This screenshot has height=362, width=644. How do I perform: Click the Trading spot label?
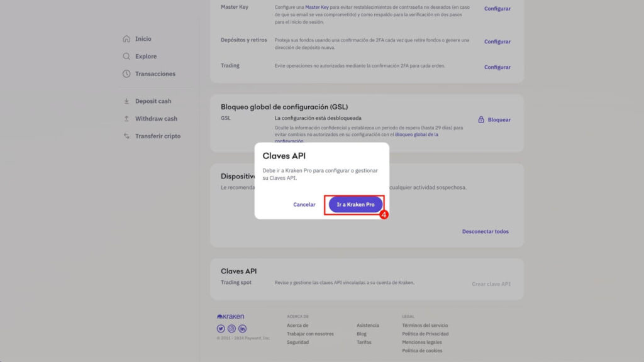pyautogui.click(x=236, y=282)
